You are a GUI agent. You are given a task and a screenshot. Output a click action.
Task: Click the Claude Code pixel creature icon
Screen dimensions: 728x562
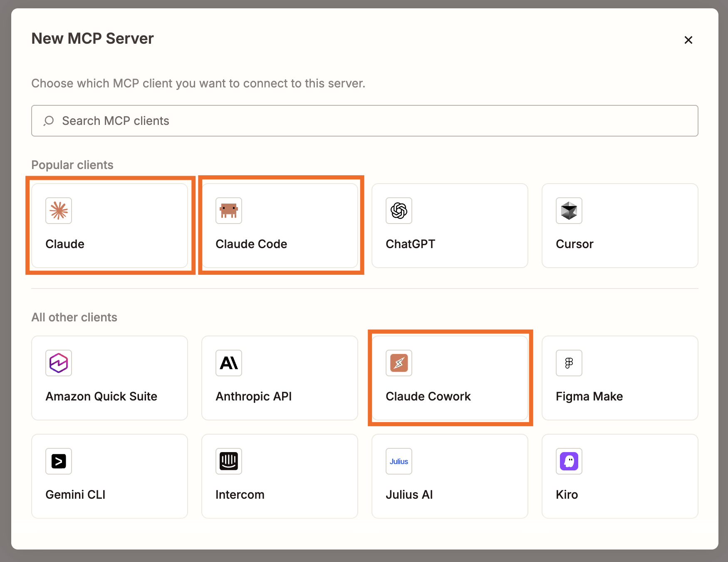click(x=229, y=211)
